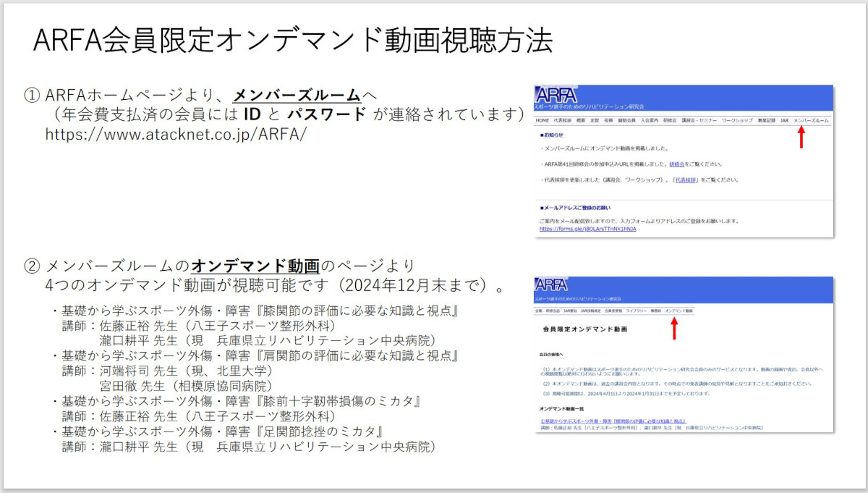Select the 概要 navigation item

coord(581,120)
